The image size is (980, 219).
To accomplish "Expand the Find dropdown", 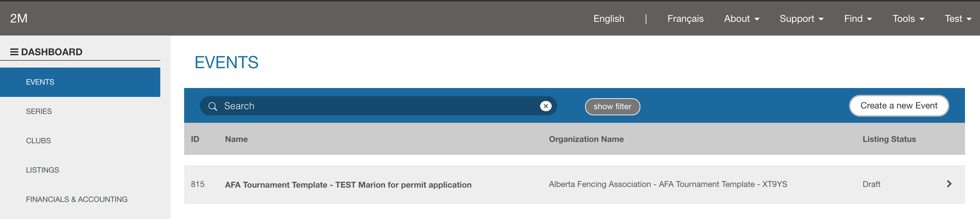I will pos(858,19).
